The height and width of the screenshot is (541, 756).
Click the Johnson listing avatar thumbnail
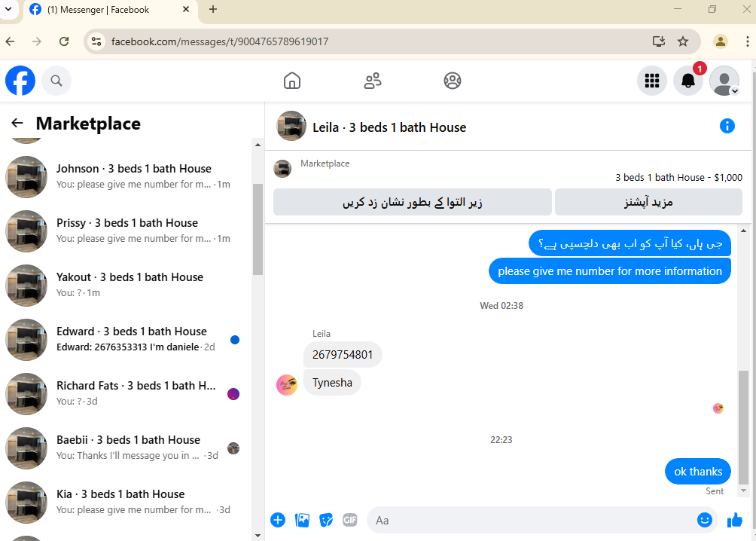[26, 176]
